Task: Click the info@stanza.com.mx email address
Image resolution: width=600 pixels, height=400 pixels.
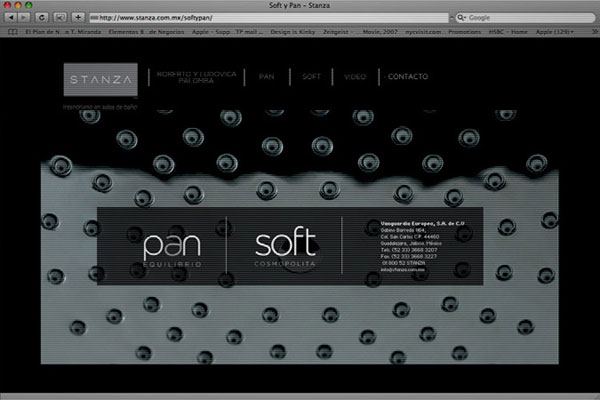Action: [x=403, y=269]
